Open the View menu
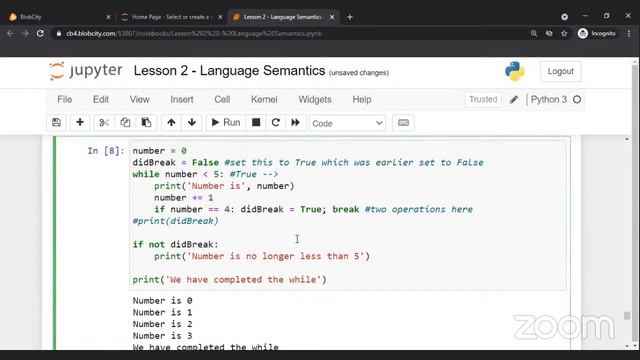 click(140, 100)
